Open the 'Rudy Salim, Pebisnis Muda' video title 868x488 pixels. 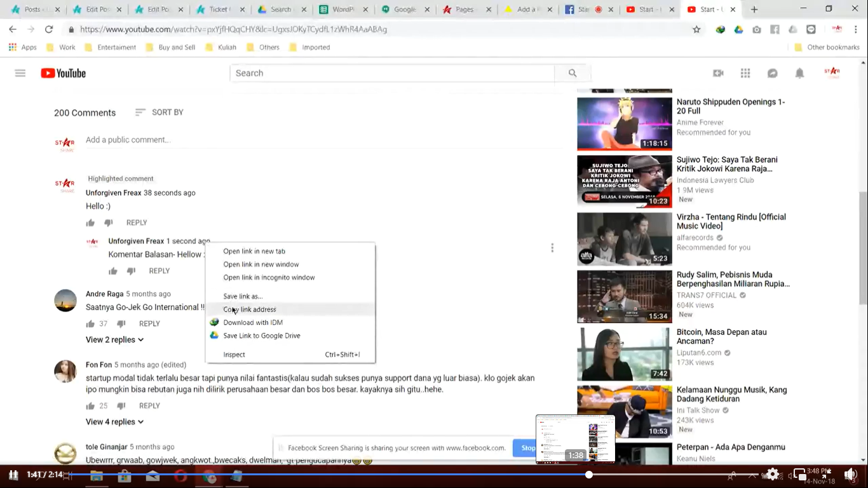point(733,280)
